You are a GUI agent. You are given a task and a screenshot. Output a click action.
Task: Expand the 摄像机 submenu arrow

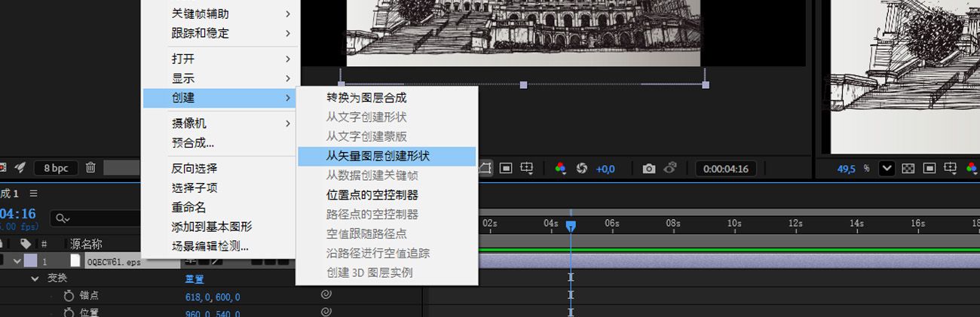[x=288, y=123]
